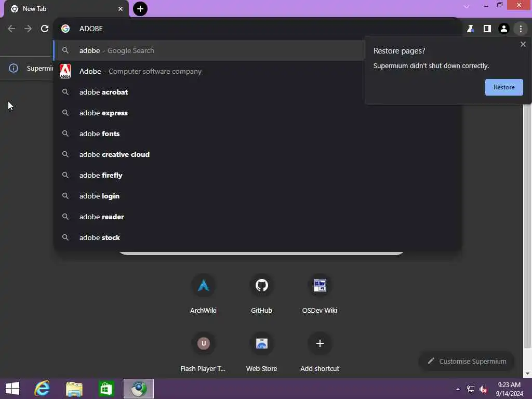Image resolution: width=532 pixels, height=399 pixels.
Task: Select the 'adobe - Google Search' suggestion
Action: pos(209,50)
